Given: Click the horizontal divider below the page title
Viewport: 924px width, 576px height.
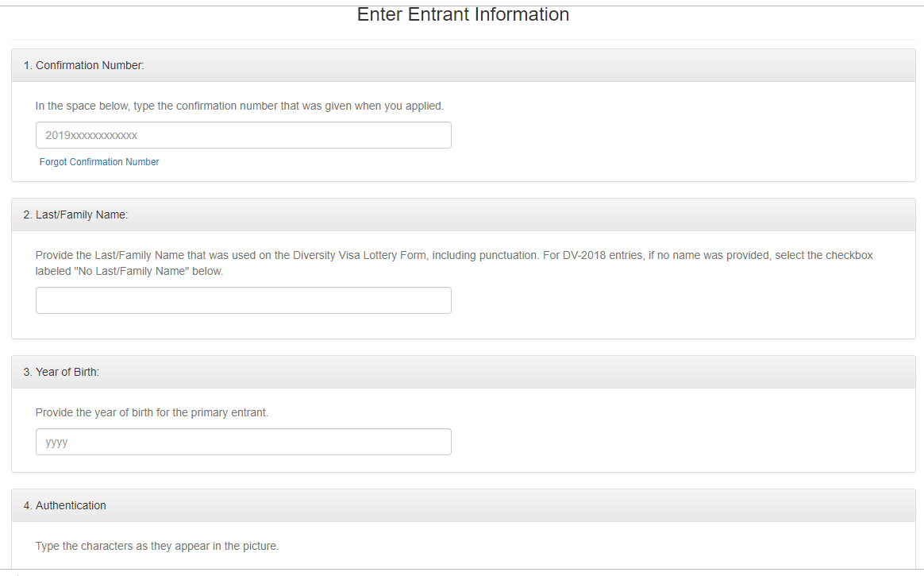Looking at the screenshot, I should (x=463, y=40).
